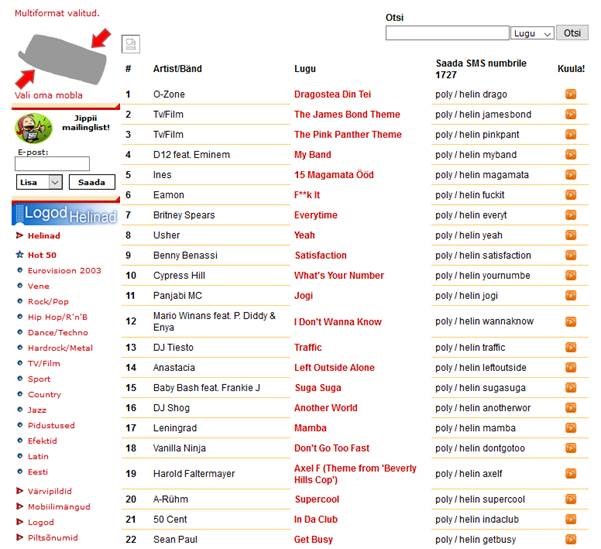
Task: Play the DJ Tiesto Traffic preview
Action: coord(570,347)
